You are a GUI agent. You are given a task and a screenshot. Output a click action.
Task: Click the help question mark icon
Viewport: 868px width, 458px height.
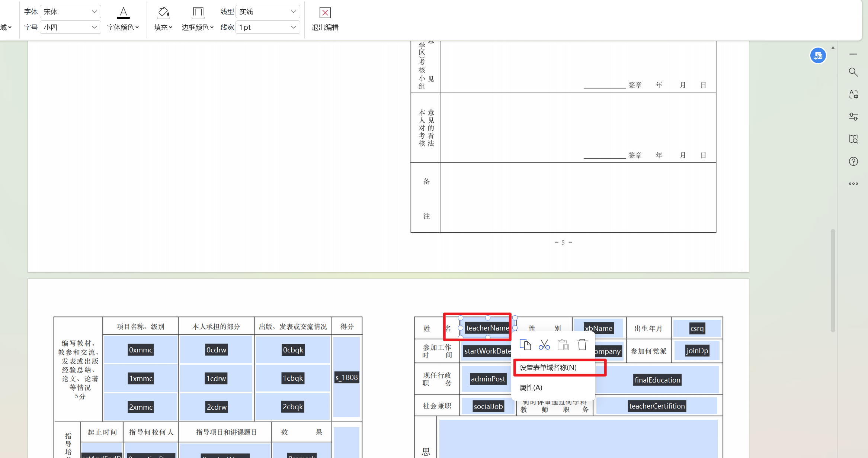coord(853,161)
